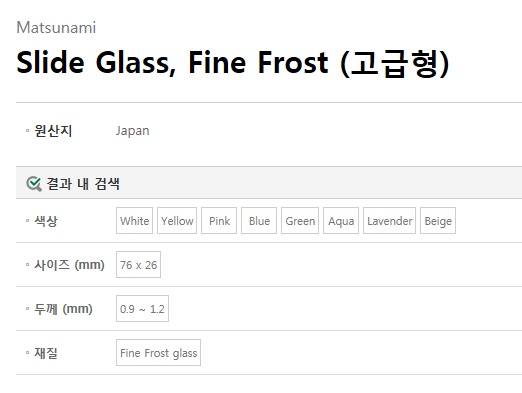Choose the Lavender color filter

389,221
